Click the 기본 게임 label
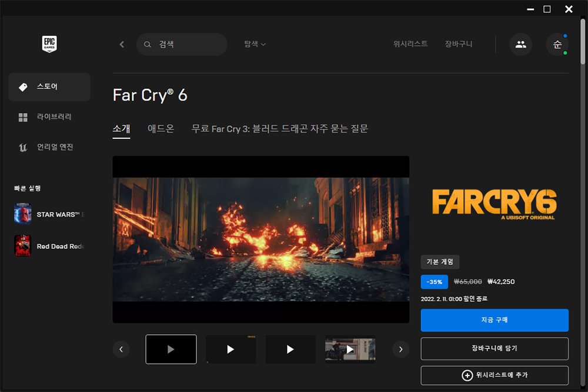The height and width of the screenshot is (392, 588). (440, 262)
